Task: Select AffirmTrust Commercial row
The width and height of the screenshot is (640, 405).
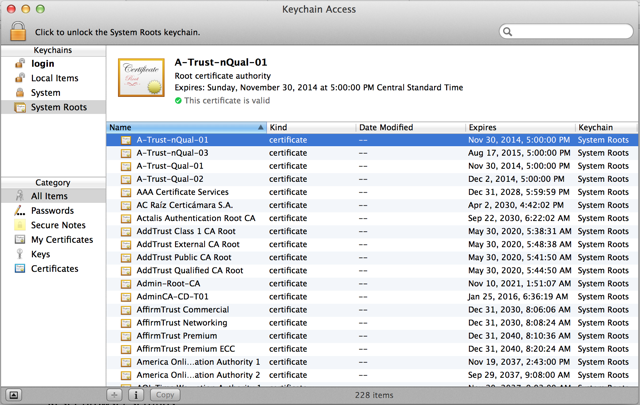Action: click(x=372, y=310)
